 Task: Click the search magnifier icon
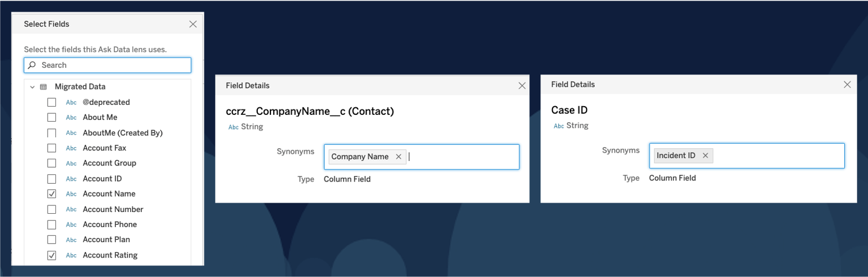(32, 65)
